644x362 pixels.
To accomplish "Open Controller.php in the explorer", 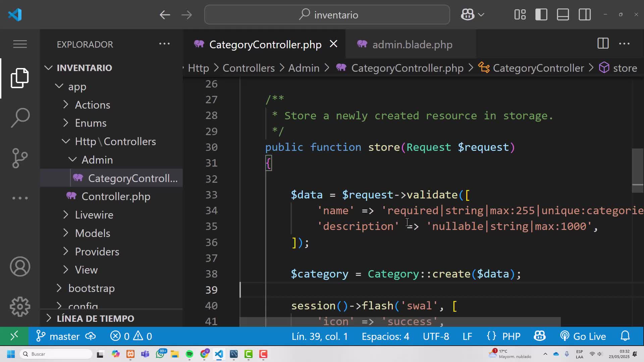I will coord(111,196).
